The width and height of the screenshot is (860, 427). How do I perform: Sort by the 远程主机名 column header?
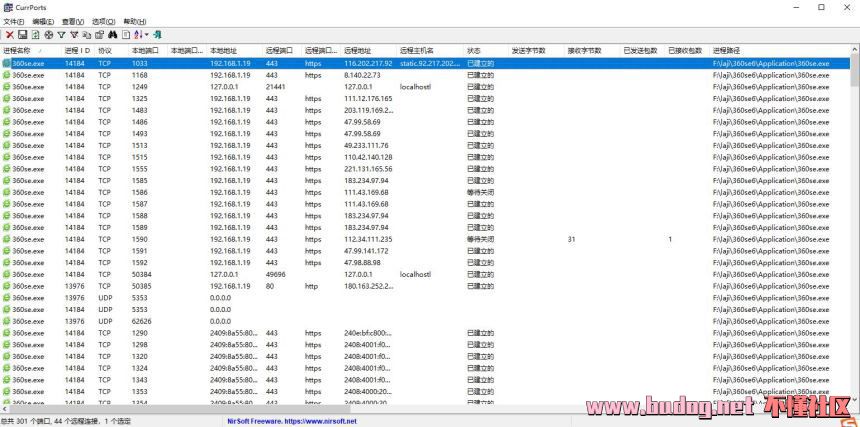coord(431,50)
